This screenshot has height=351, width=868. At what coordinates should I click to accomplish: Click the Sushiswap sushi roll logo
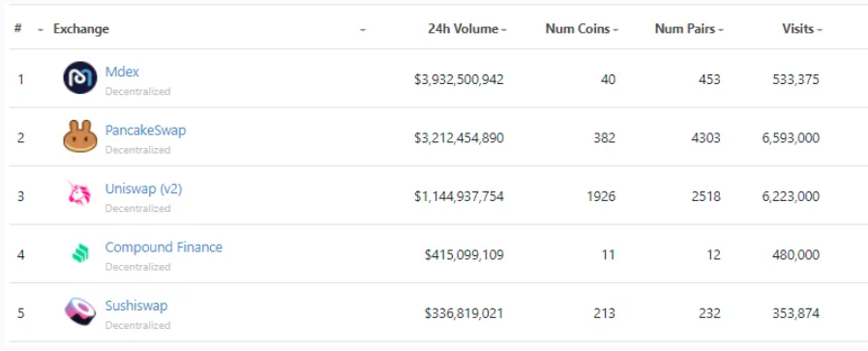(x=80, y=311)
